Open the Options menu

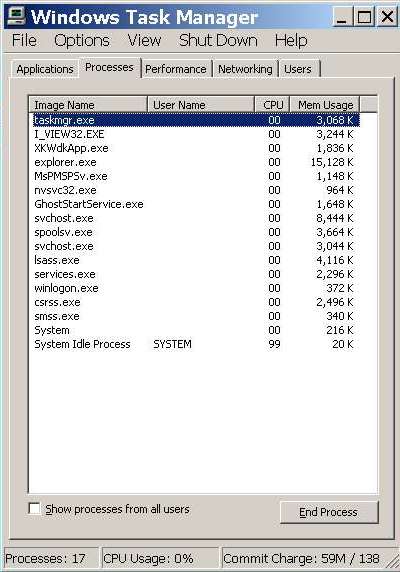pyautogui.click(x=82, y=40)
